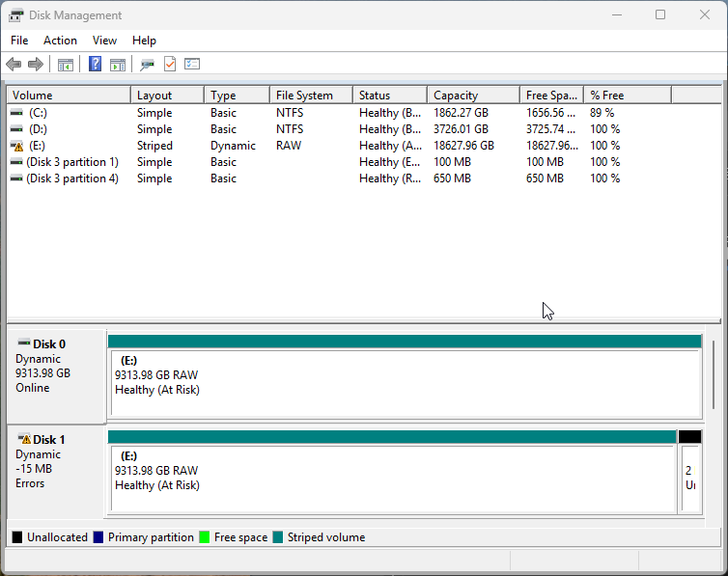The height and width of the screenshot is (576, 728).
Task: Select the Disk 3 partition 1 icon
Action: pos(16,162)
